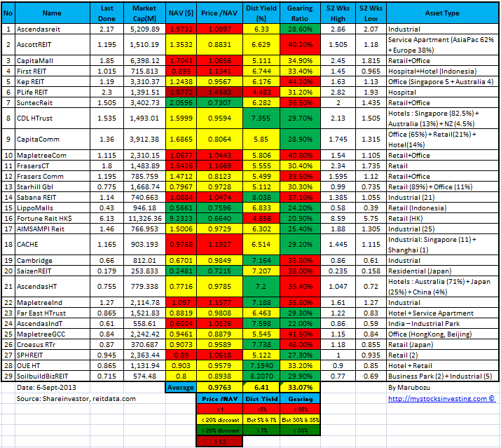
Task: Click the yellow legend cell < 20% discount
Action: coord(219,420)
